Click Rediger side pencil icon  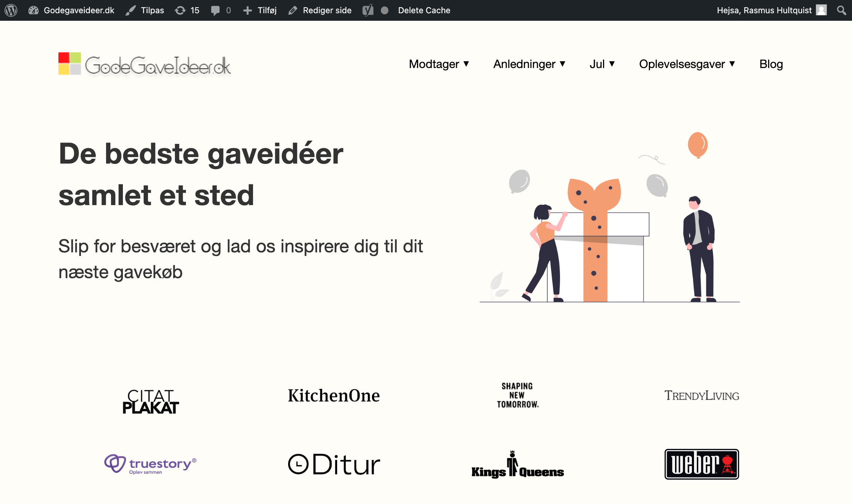point(293,10)
